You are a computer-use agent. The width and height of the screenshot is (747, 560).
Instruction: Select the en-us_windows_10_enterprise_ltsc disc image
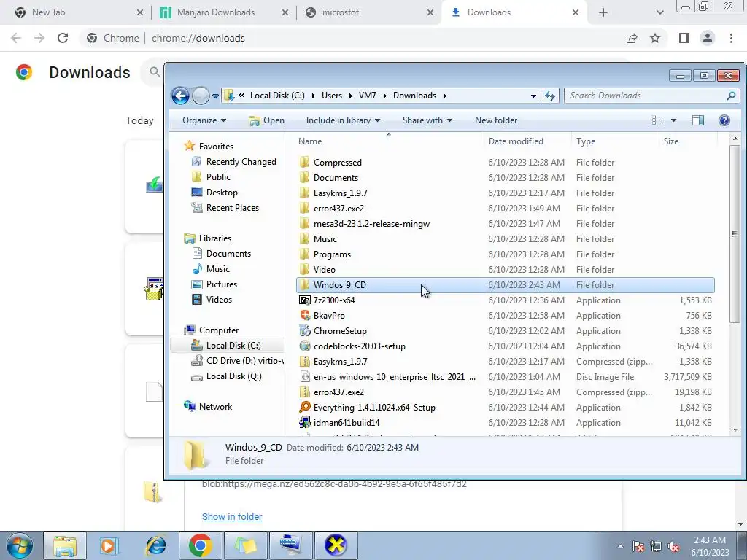[x=394, y=377]
